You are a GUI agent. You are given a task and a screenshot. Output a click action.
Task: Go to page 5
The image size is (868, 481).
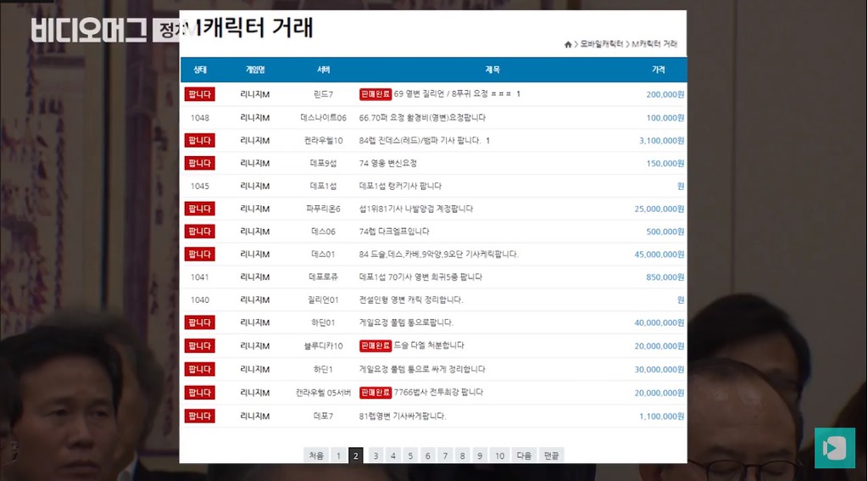pyautogui.click(x=410, y=456)
